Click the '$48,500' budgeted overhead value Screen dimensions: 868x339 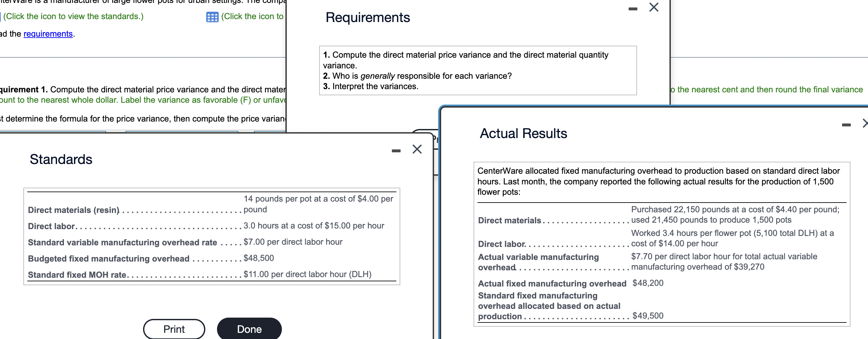[259, 258]
